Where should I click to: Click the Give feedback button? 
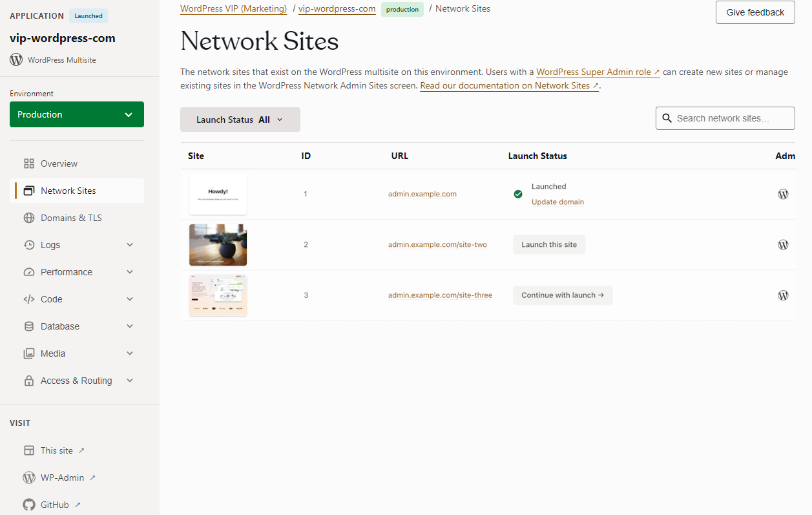pyautogui.click(x=755, y=12)
